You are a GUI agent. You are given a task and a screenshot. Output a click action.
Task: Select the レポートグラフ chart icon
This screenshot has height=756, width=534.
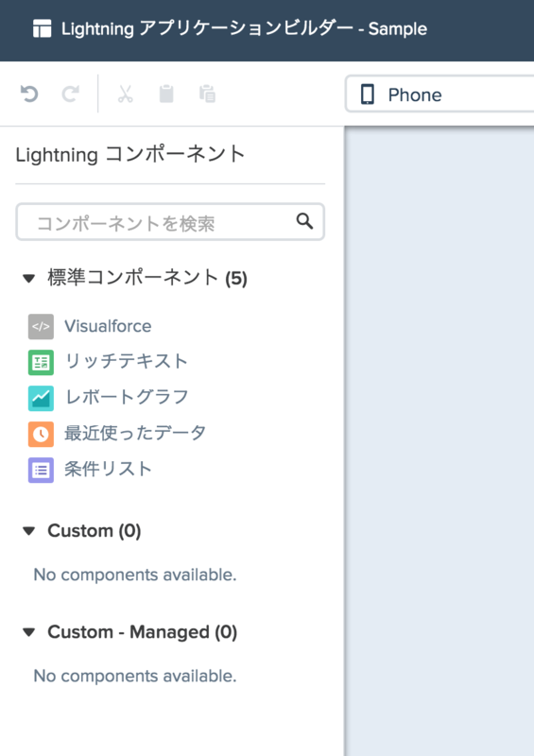click(x=41, y=398)
